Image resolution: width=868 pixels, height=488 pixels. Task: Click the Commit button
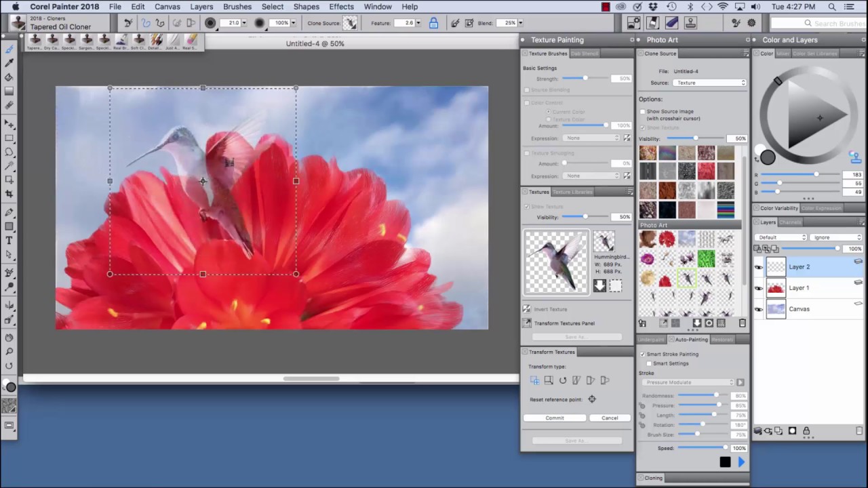[555, 418]
